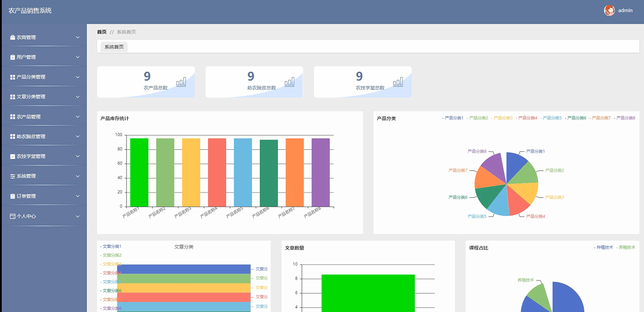Image resolution: width=644 pixels, height=312 pixels.
Task: Open the 农技学堂总数 statistic card
Action: [x=363, y=82]
